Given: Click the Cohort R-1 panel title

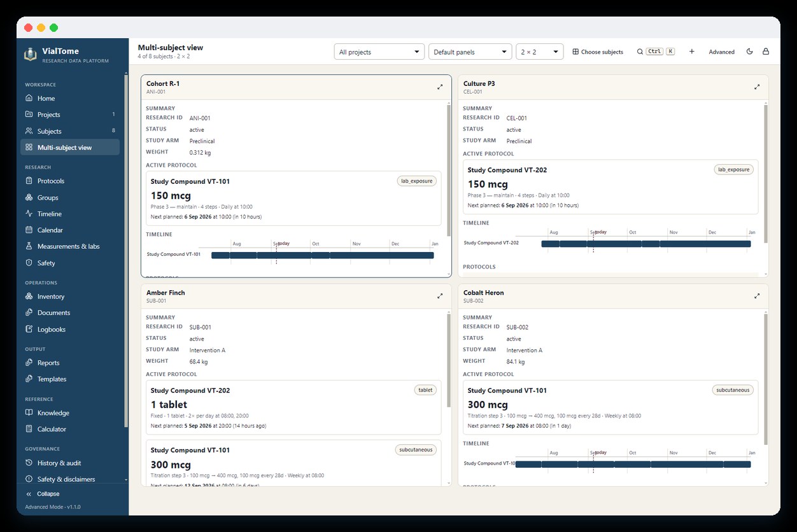Looking at the screenshot, I should (x=163, y=83).
